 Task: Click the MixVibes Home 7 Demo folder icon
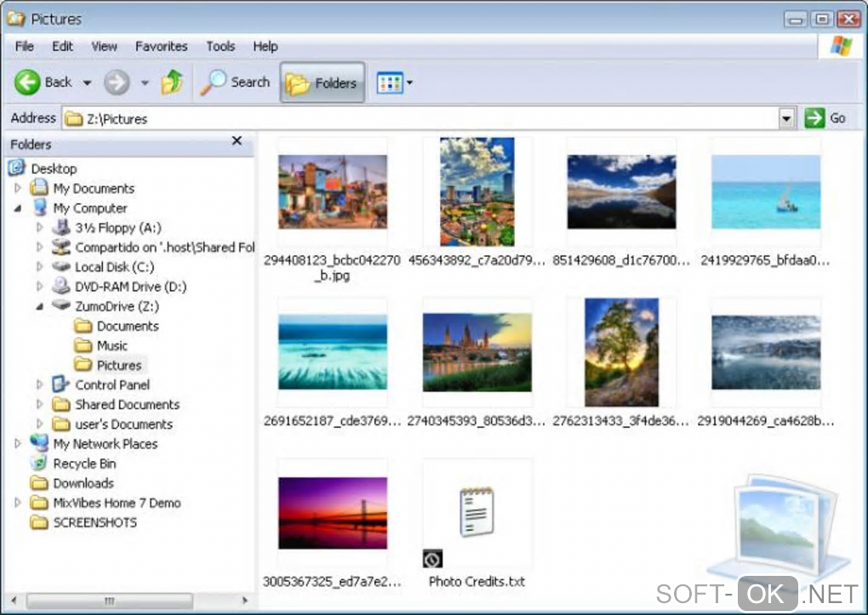click(39, 503)
